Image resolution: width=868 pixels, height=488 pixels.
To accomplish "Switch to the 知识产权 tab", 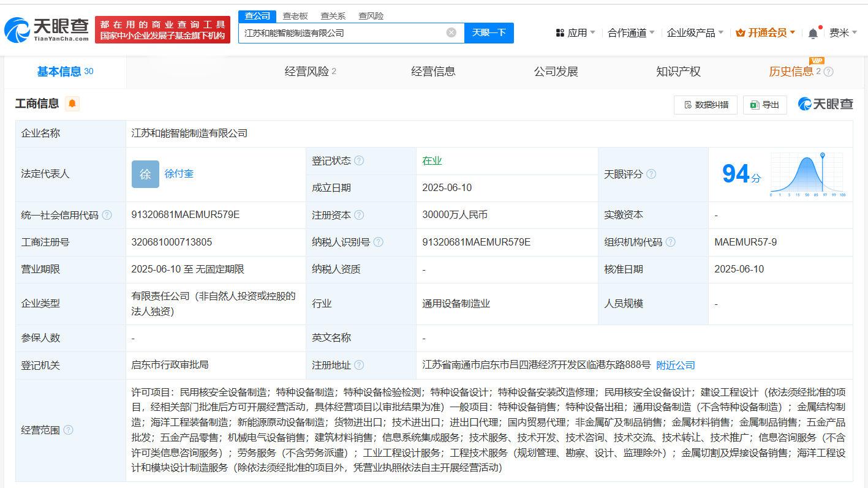I will [678, 72].
